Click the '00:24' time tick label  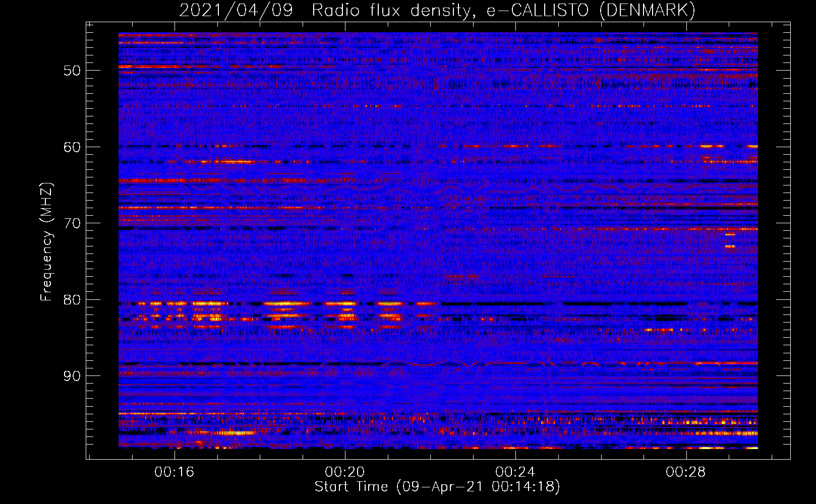click(x=515, y=472)
